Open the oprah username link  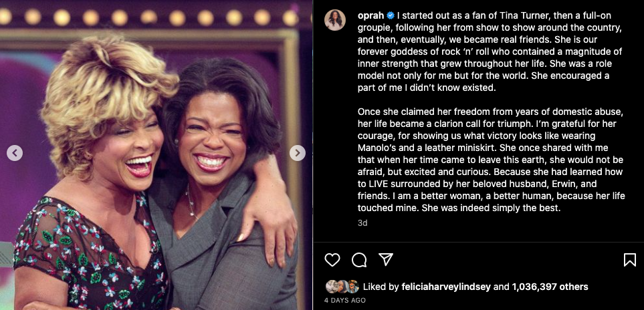point(372,15)
